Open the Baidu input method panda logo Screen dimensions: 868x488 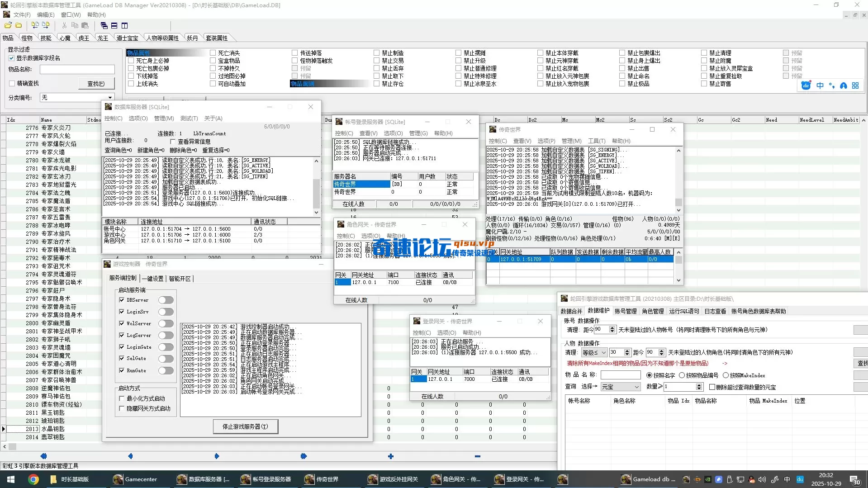[x=806, y=85]
